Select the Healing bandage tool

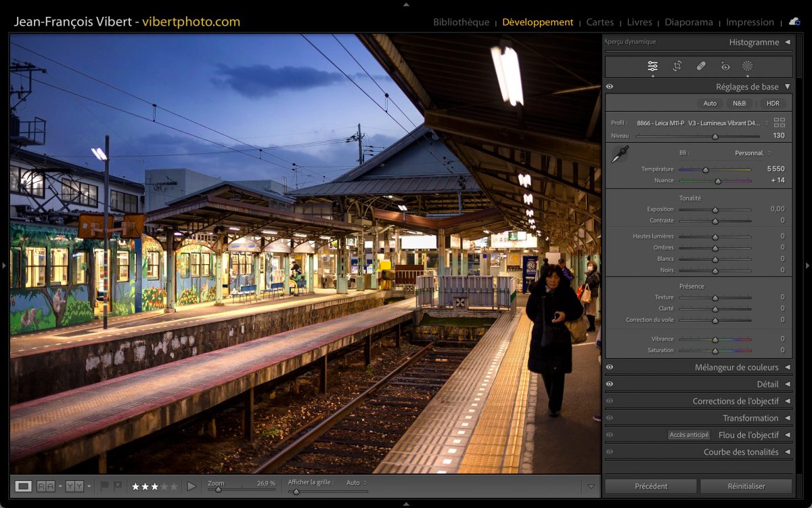(x=701, y=66)
